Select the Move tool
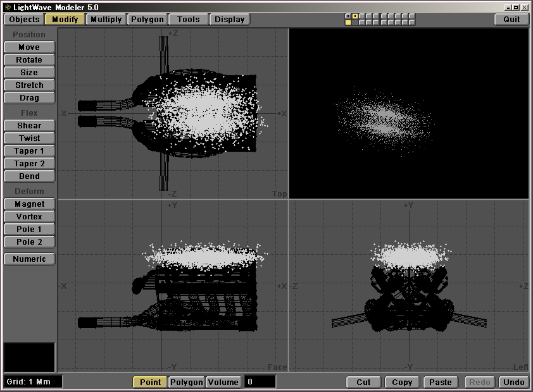 click(29, 47)
